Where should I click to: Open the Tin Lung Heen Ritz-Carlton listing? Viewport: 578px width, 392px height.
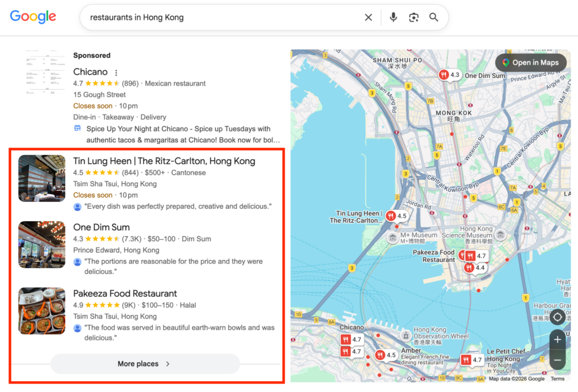click(x=164, y=161)
